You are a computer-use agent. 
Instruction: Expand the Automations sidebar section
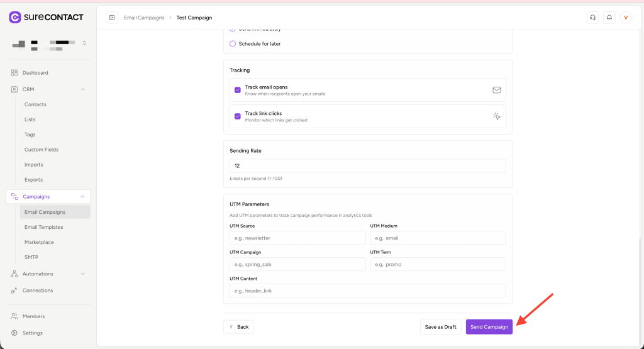pos(83,274)
